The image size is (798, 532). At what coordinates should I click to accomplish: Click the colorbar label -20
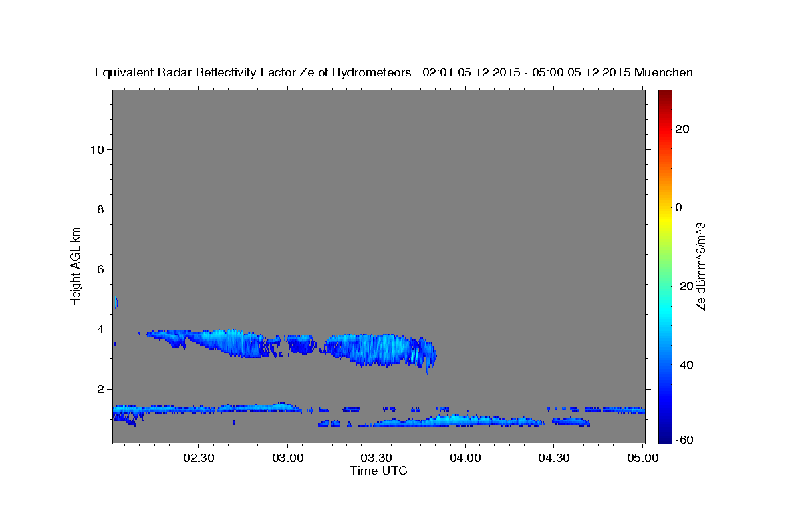(x=684, y=286)
